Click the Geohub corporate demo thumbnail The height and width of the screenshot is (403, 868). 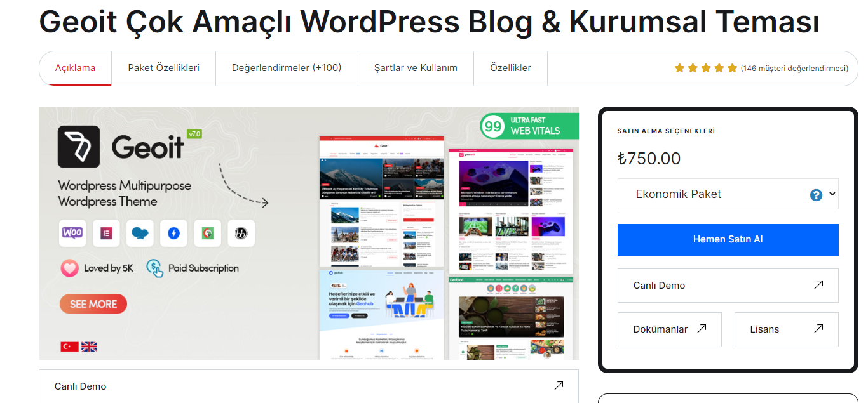[x=381, y=315]
